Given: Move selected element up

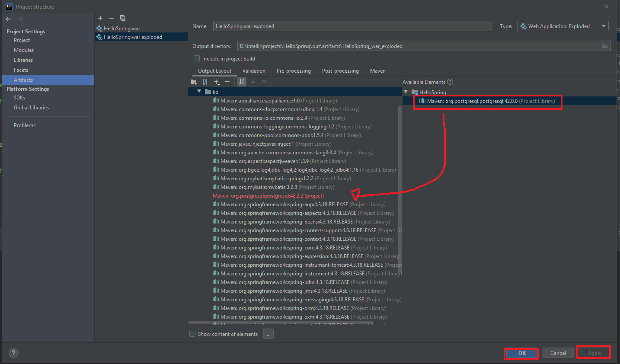Looking at the screenshot, I should (253, 82).
